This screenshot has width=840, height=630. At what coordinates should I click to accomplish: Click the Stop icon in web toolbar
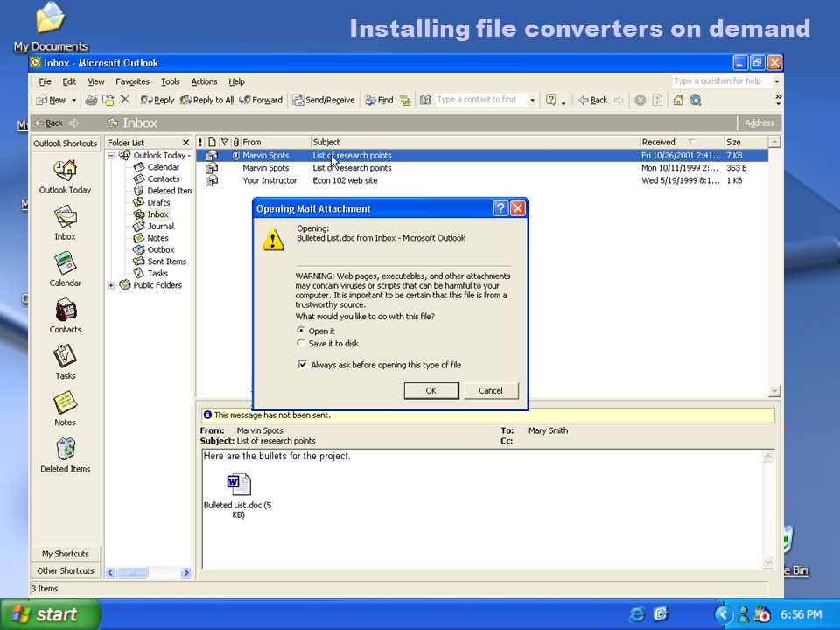pyautogui.click(x=640, y=100)
